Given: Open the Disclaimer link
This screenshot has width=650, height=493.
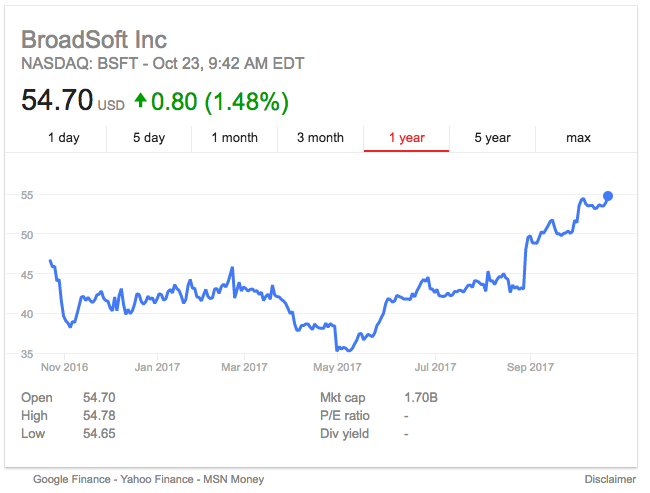Looking at the screenshot, I should (x=610, y=479).
